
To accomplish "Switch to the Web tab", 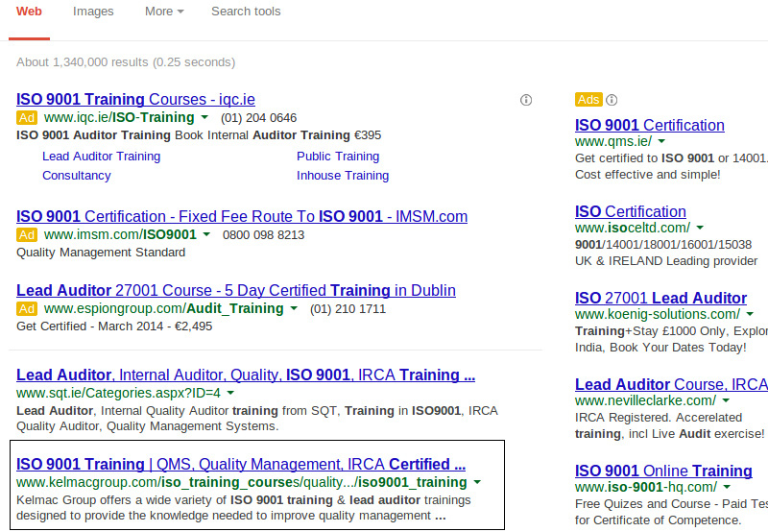I will pos(29,12).
